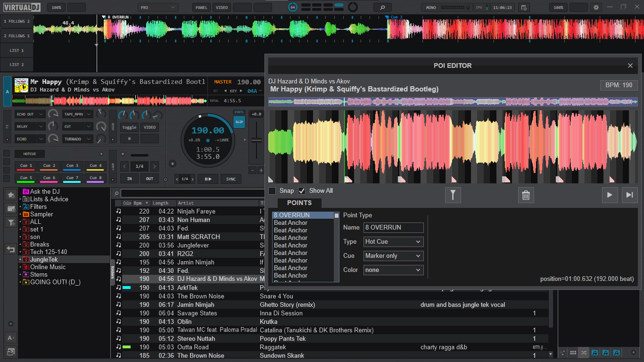Click the pitch plus button

tap(261, 170)
